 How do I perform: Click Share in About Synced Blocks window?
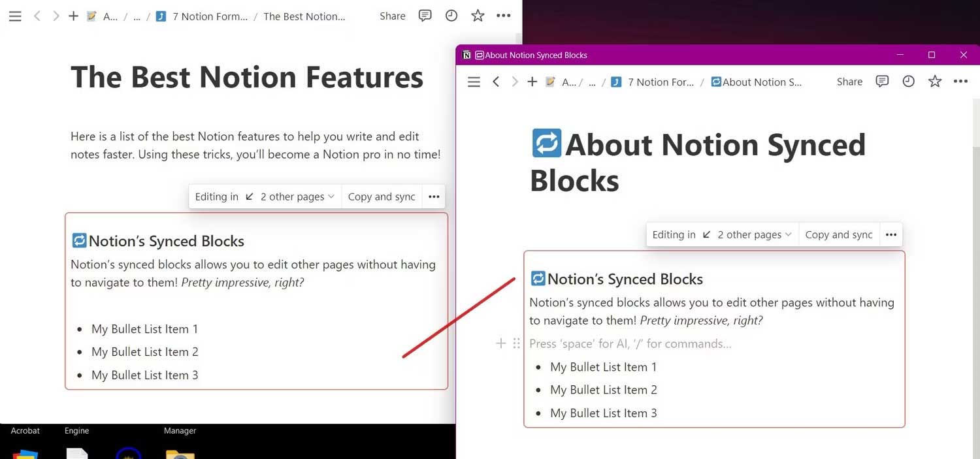coord(849,82)
